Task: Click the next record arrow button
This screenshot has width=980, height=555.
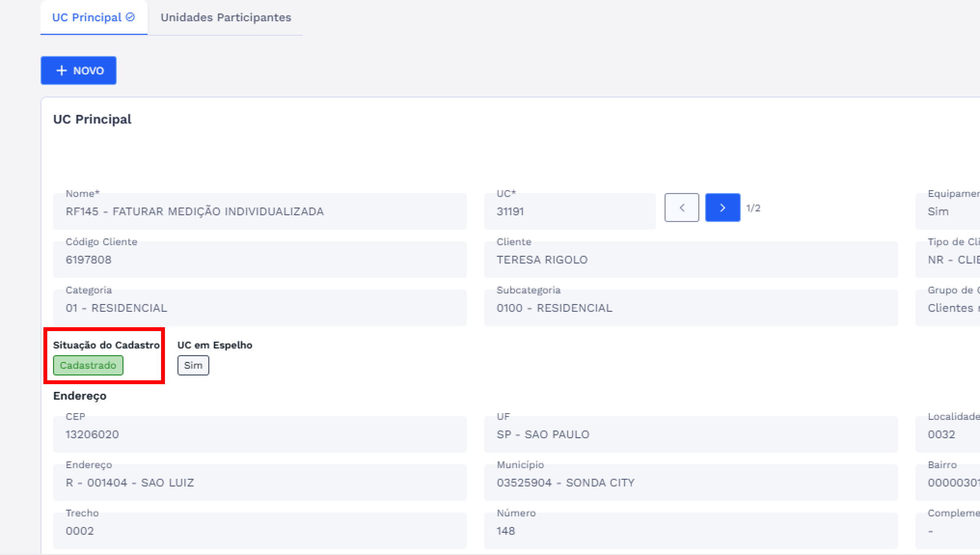Action: pyautogui.click(x=722, y=208)
